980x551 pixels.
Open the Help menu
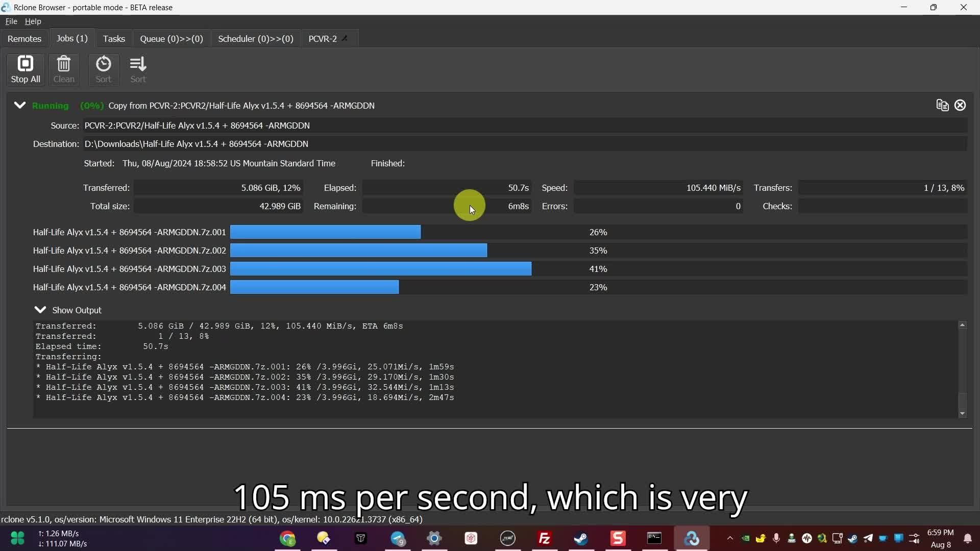(x=33, y=21)
